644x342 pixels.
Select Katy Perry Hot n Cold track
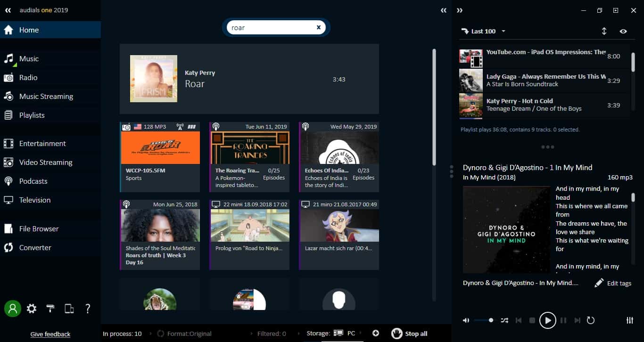[x=544, y=105]
